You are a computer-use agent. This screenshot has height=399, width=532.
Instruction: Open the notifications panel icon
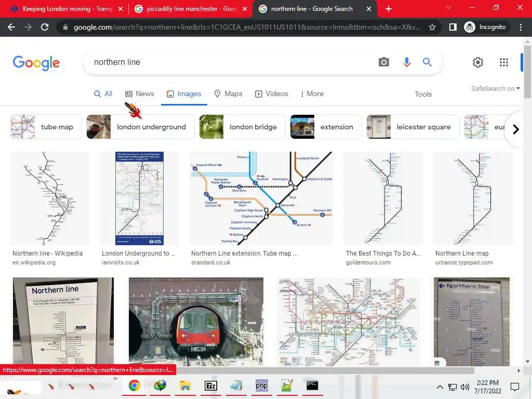(x=515, y=387)
